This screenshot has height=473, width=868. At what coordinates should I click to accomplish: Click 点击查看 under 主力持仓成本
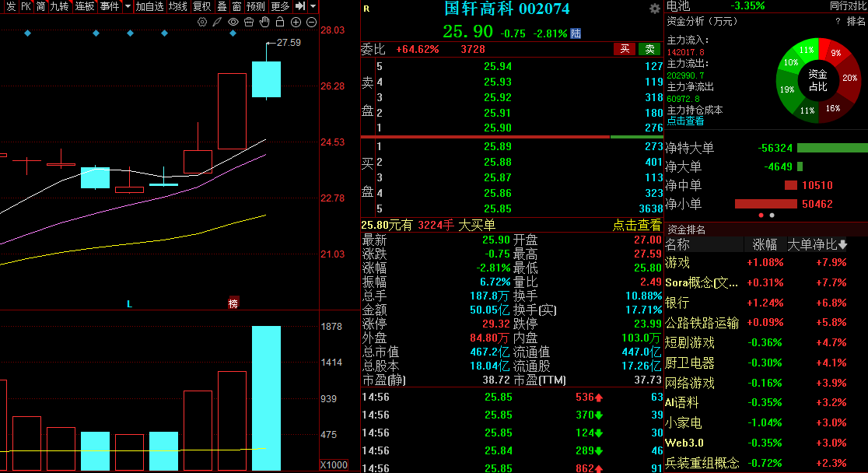pyautogui.click(x=685, y=121)
